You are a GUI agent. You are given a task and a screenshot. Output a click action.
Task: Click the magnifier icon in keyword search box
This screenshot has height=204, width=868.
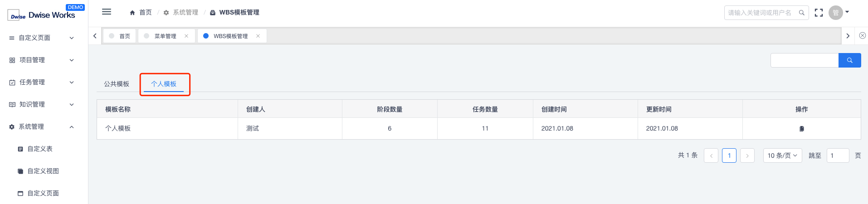801,13
